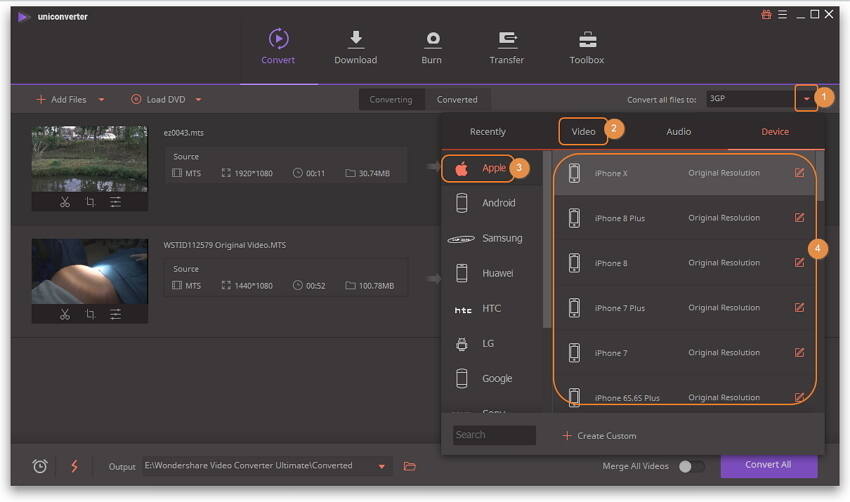Expand the Load DVD dropdown arrow

click(x=198, y=100)
